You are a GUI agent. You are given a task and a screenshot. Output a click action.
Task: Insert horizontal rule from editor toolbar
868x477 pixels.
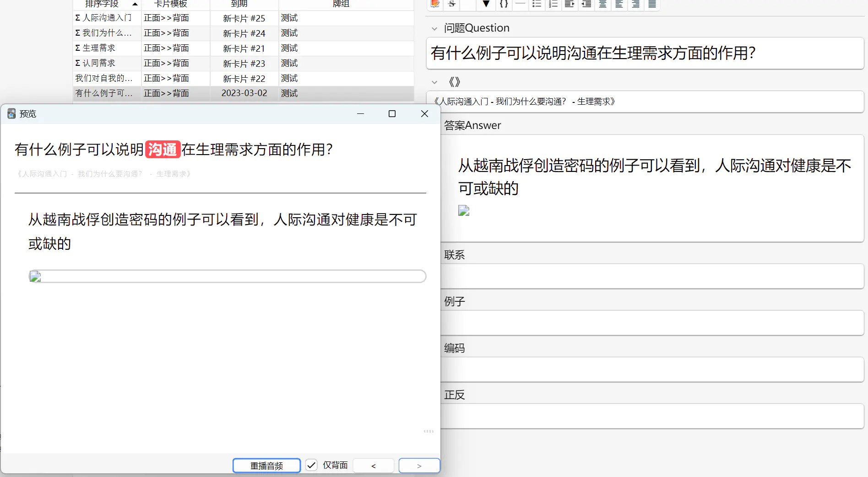coord(520,4)
